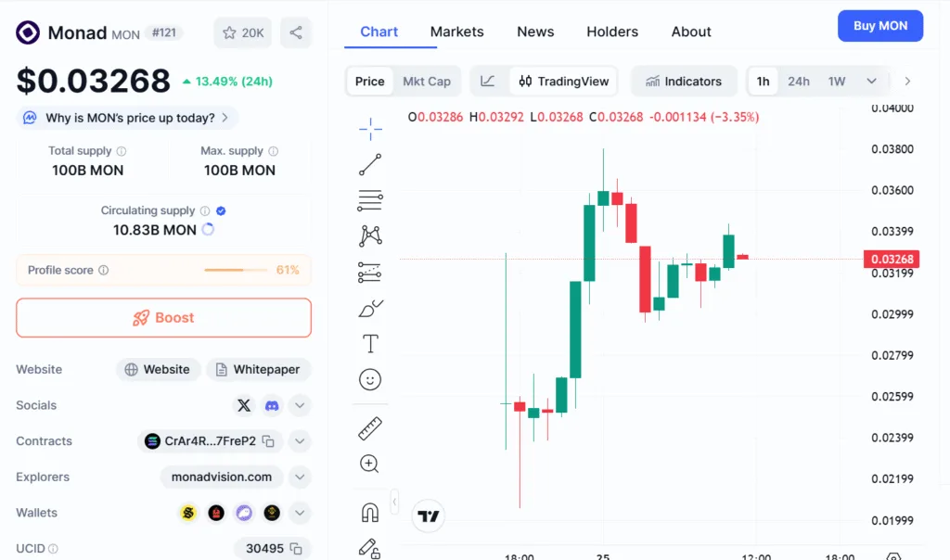Image resolution: width=950 pixels, height=560 pixels.
Task: Select the zoom-in tool on chart
Action: coord(370,464)
